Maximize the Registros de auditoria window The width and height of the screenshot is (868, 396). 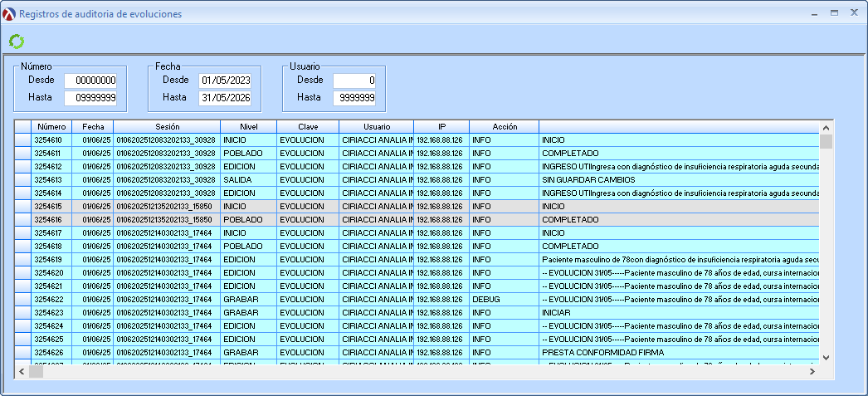(x=834, y=13)
